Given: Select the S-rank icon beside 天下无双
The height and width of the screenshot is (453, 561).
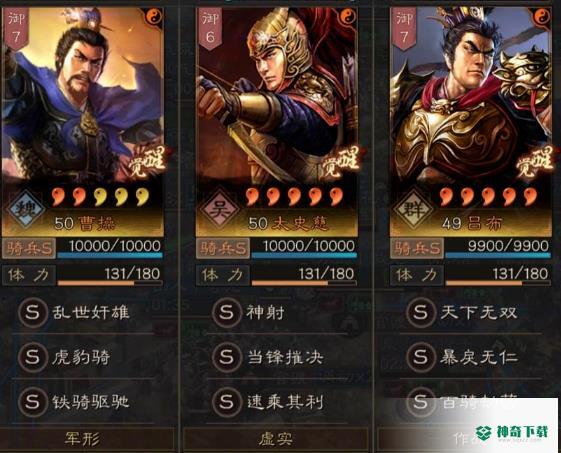Looking at the screenshot, I should 420,313.
